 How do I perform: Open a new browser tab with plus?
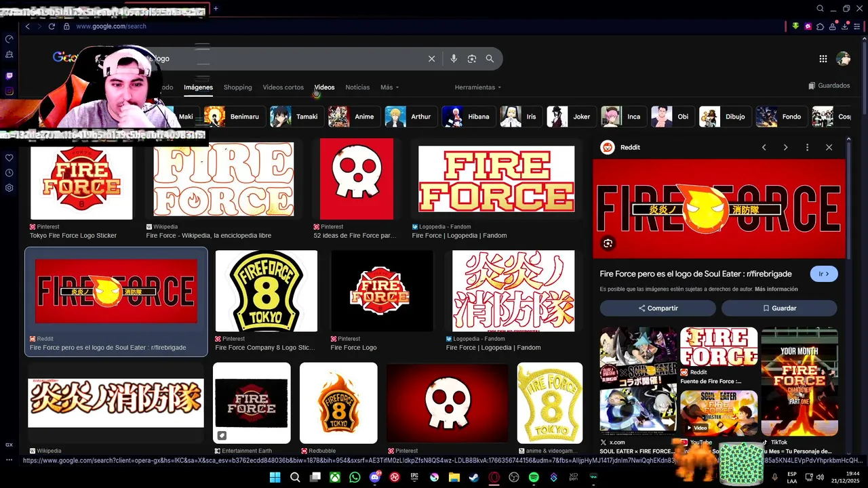tap(216, 9)
